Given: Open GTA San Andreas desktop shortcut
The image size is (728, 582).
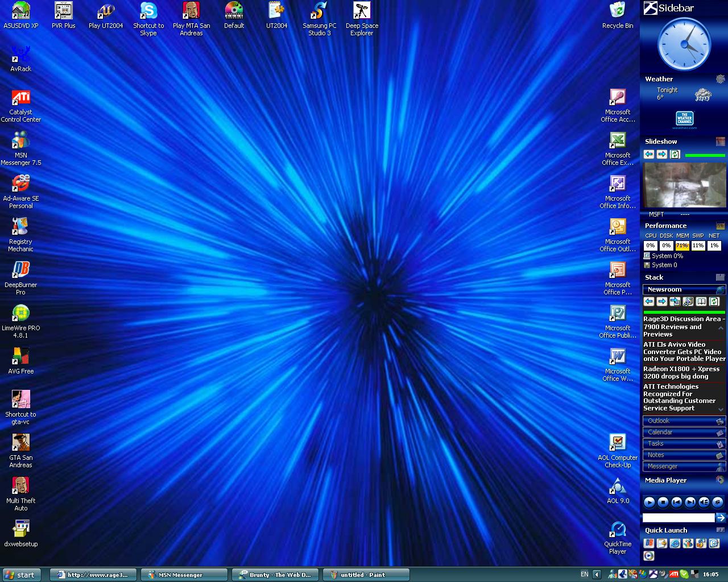Looking at the screenshot, I should click(21, 451).
